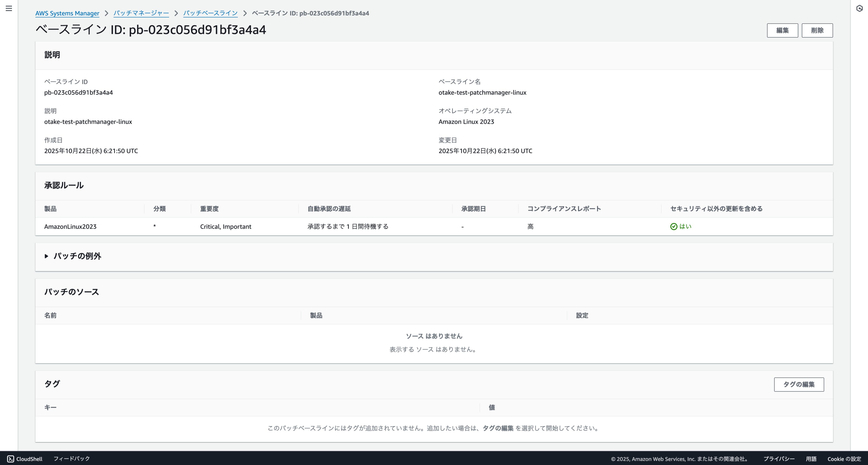Click the hexagon help panel icon

[x=859, y=8]
